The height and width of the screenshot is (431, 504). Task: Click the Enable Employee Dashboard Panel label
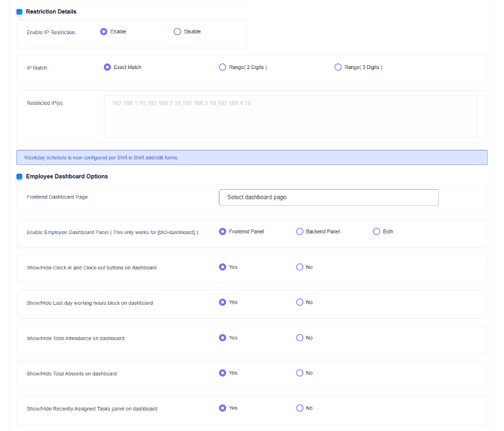coord(113,232)
